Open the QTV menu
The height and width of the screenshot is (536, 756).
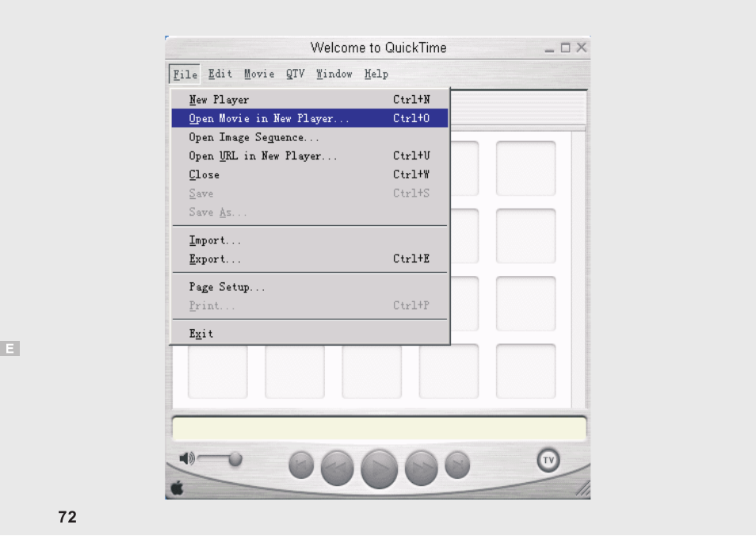[x=295, y=74]
